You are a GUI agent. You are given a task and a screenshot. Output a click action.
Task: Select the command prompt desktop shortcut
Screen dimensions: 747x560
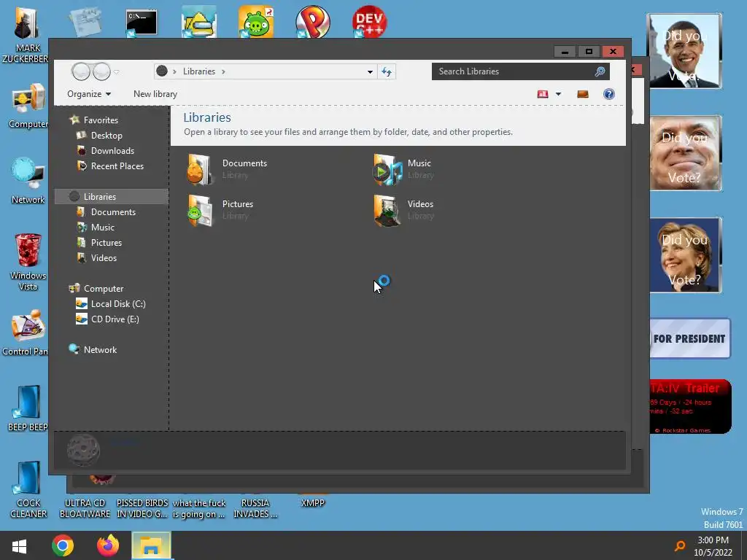(142, 23)
